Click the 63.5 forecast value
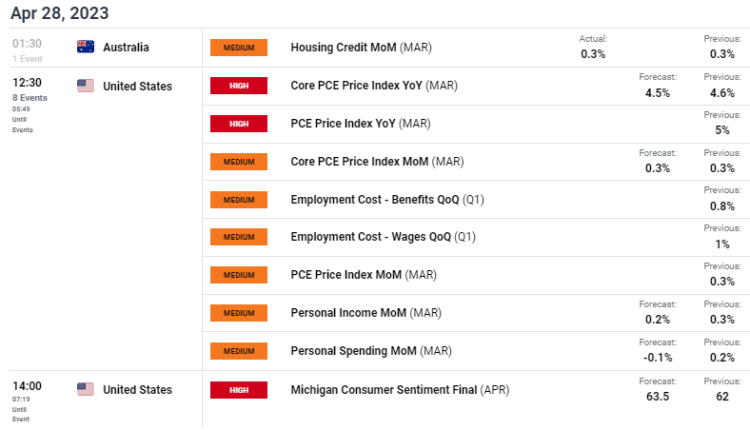This screenshot has width=750, height=430. point(658,396)
